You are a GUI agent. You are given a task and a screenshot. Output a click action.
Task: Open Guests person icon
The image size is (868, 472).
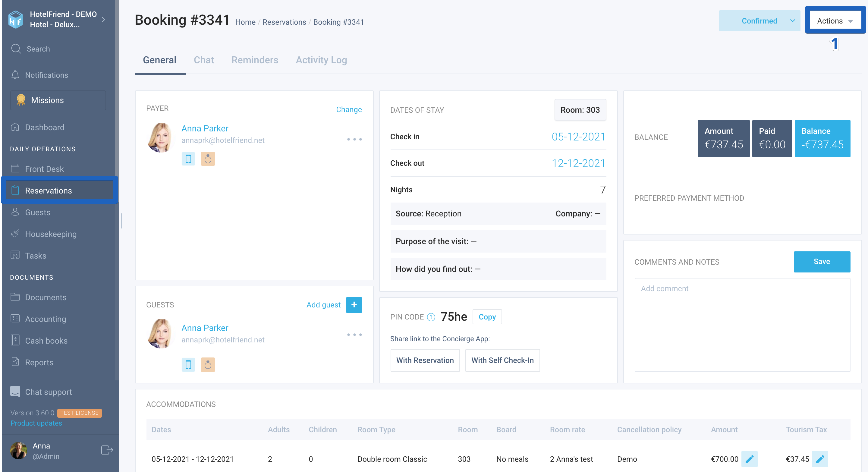click(15, 212)
